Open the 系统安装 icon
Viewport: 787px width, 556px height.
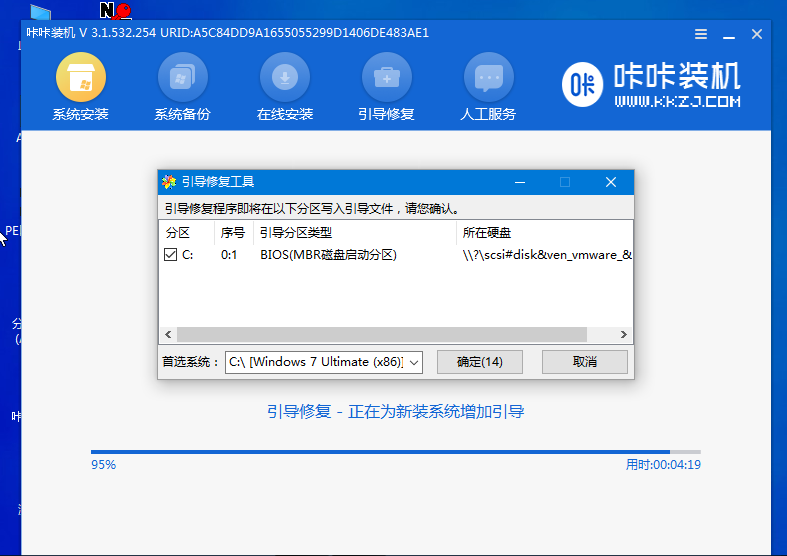[x=81, y=77]
